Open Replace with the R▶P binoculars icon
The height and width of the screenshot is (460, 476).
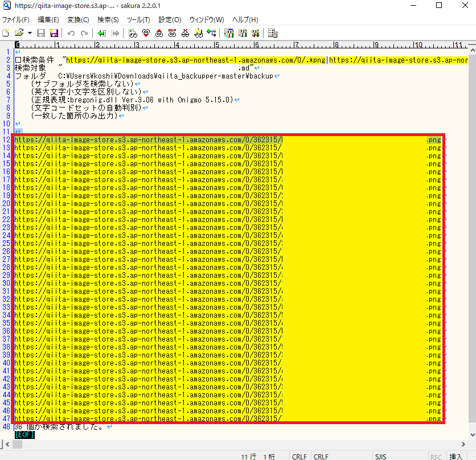click(x=172, y=33)
